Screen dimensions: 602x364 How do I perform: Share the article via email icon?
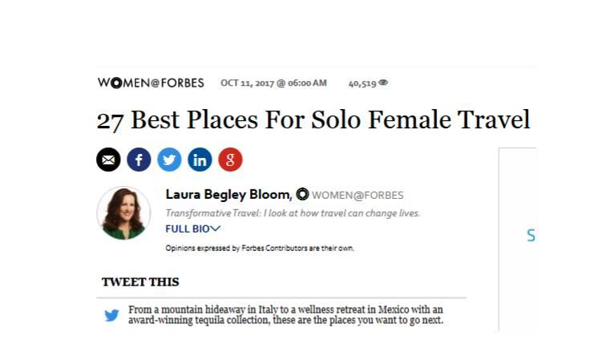click(108, 160)
